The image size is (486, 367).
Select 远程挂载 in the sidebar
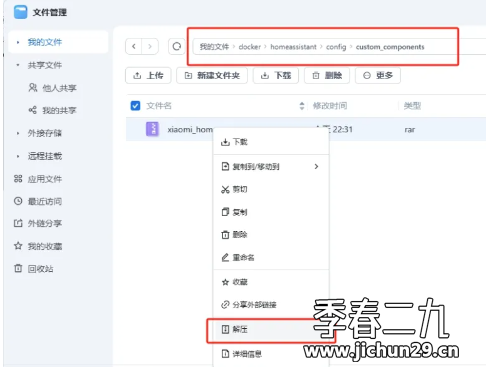[x=45, y=156]
